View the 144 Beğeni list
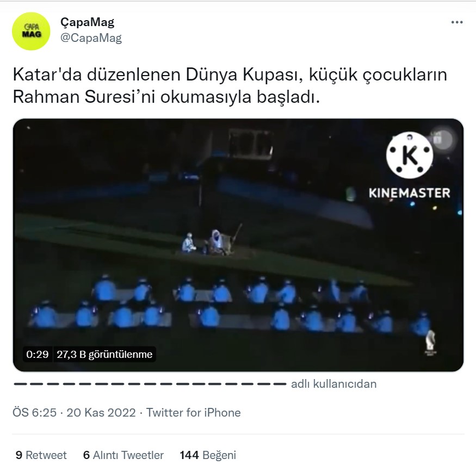This screenshot has width=476, height=465. point(208,455)
